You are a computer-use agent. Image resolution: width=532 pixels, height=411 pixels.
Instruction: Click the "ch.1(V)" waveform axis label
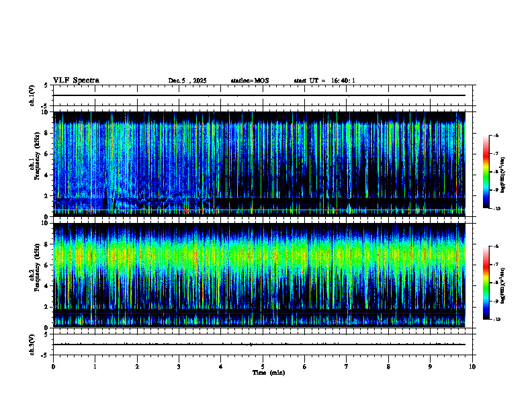pos(32,95)
